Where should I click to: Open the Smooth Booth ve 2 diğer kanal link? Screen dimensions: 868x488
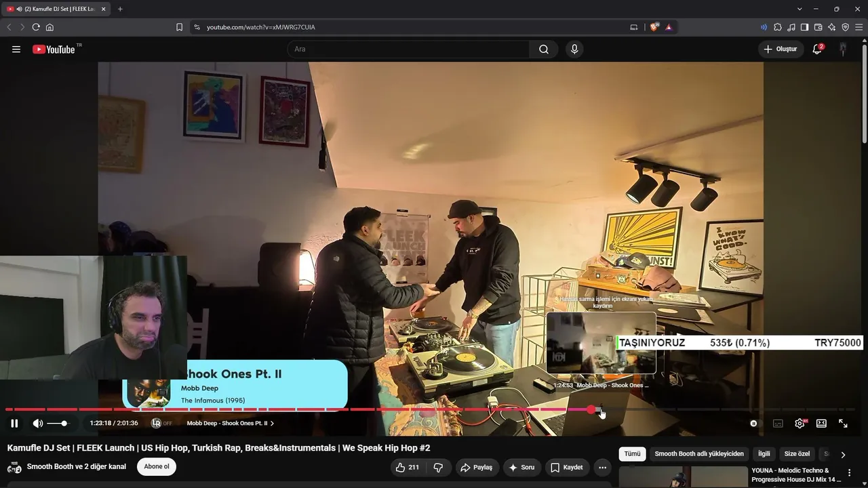tap(77, 467)
